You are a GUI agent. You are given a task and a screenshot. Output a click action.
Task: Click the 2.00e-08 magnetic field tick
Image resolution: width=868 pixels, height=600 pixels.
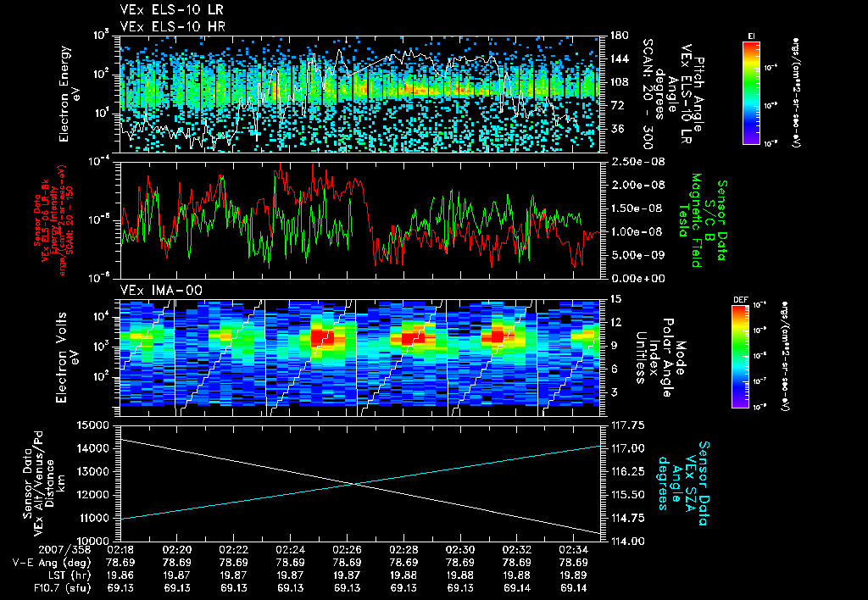[637, 186]
